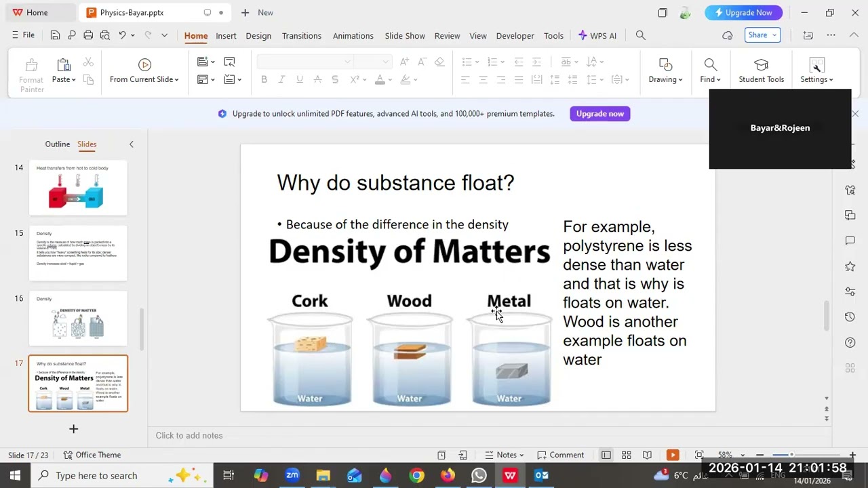Toggle the Notes pane in status bar
The height and width of the screenshot is (488, 868).
(504, 455)
